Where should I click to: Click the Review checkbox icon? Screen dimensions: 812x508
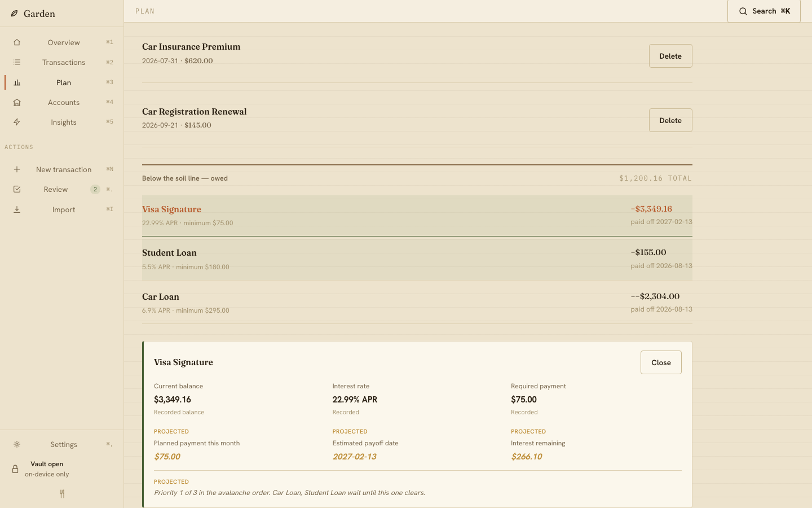coord(17,189)
